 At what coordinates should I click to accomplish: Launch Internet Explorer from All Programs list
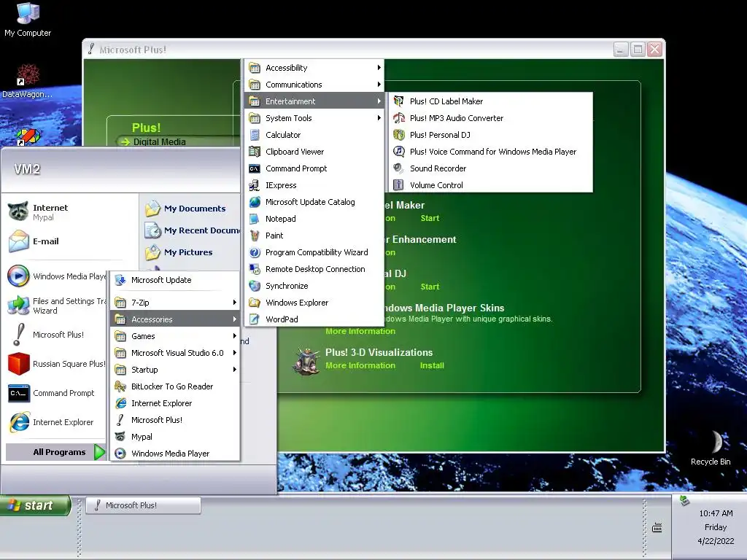[x=175, y=403]
